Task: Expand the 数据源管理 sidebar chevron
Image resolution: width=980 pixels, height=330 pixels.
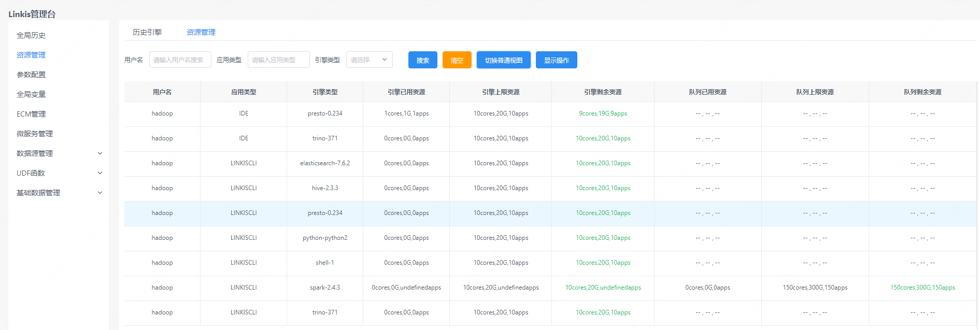Action: (100, 153)
